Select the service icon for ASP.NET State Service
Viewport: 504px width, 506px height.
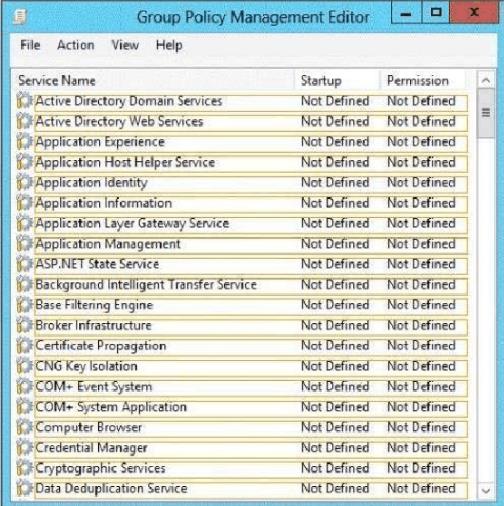coord(25,264)
